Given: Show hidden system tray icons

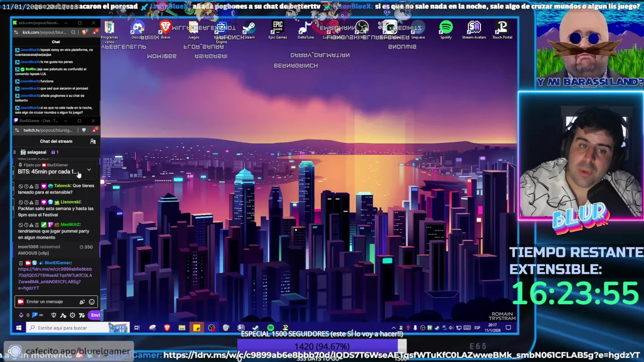Looking at the screenshot, I should 394,328.
